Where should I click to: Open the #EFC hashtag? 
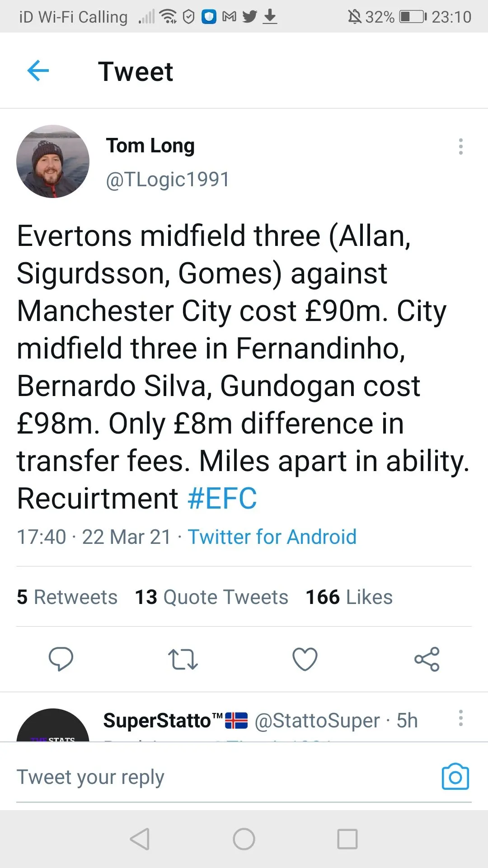(222, 499)
